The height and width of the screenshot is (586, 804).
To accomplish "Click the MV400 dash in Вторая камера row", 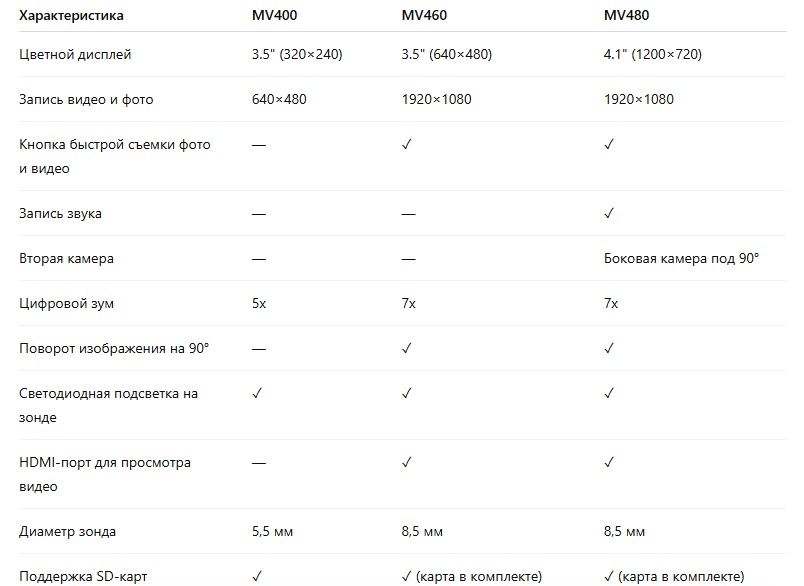I will click(x=259, y=259).
